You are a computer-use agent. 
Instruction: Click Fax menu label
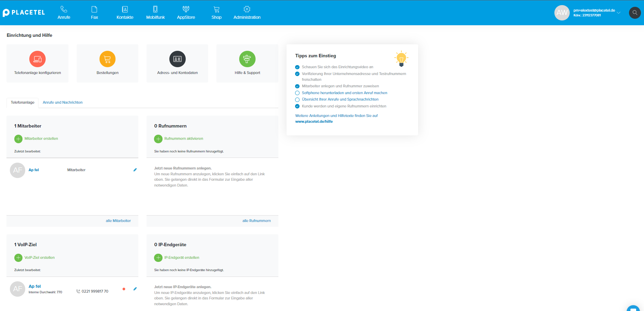click(x=94, y=17)
